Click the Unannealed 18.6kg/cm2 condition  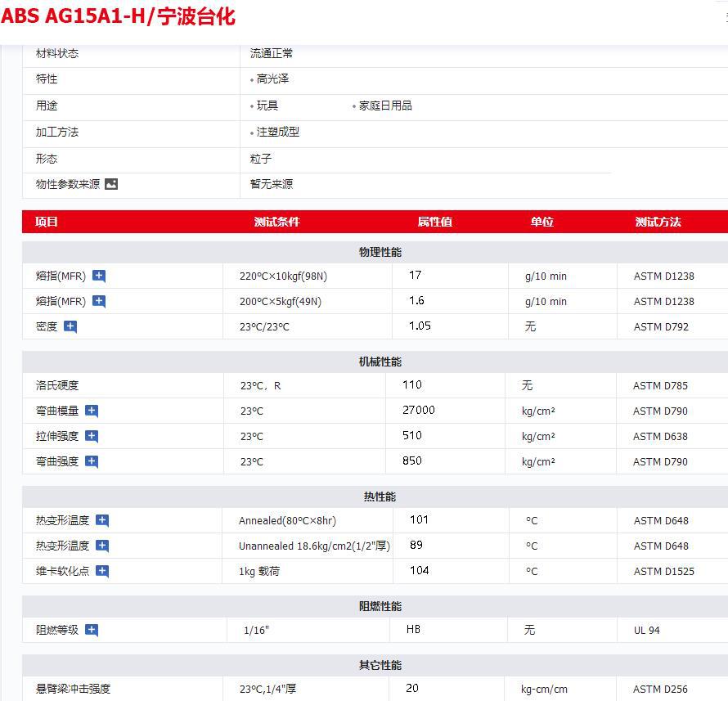click(314, 546)
